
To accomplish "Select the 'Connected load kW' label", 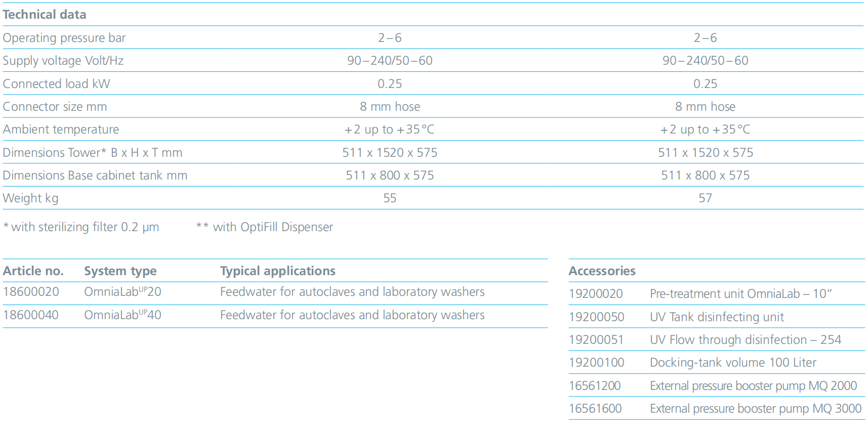I will 57,84.
